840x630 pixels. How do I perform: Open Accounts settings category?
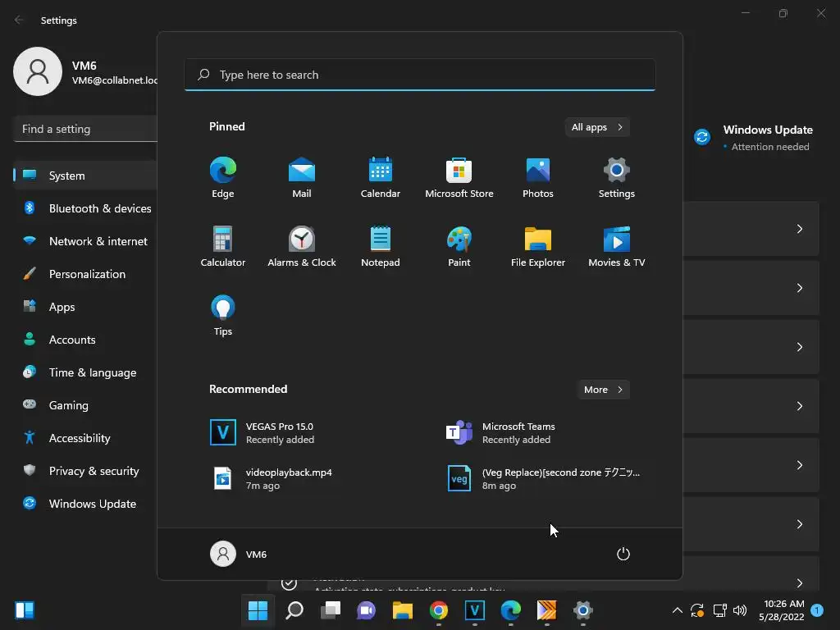click(85, 340)
